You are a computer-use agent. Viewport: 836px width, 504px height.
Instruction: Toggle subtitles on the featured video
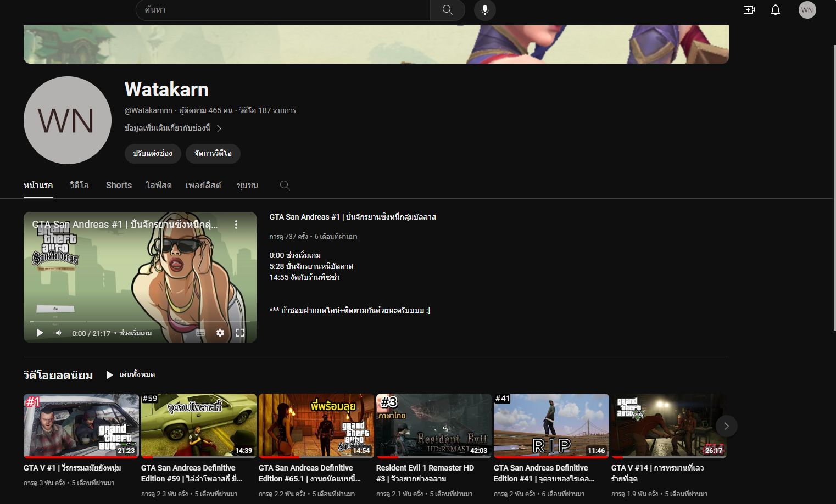(200, 333)
